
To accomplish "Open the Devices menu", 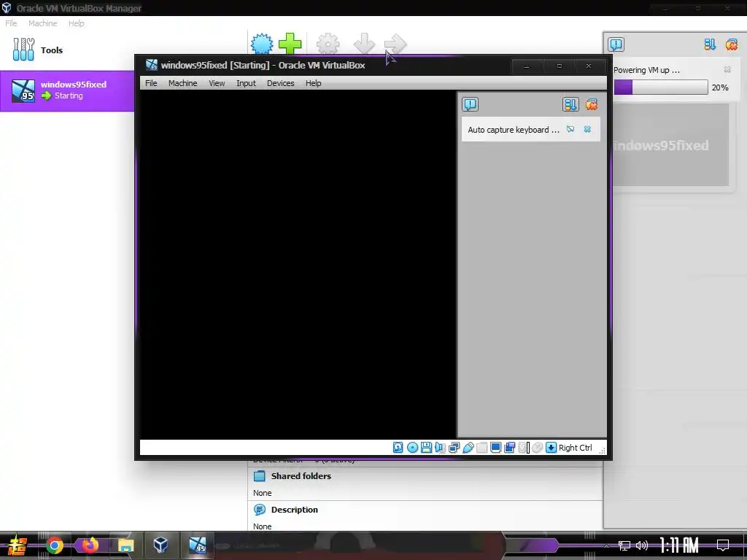I will coord(281,83).
